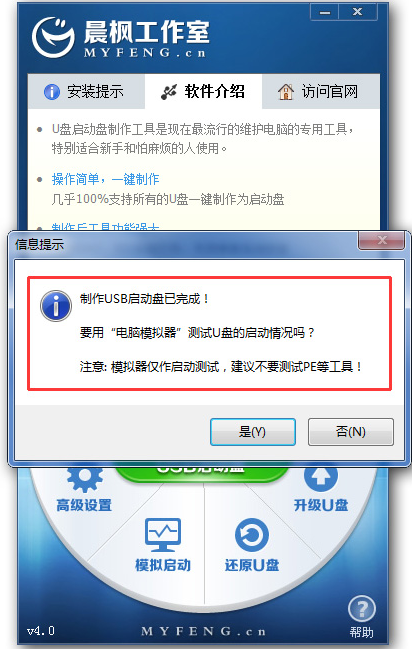Click the 晨枫工作室 smiley logo
The image size is (412, 649).
(x=53, y=37)
